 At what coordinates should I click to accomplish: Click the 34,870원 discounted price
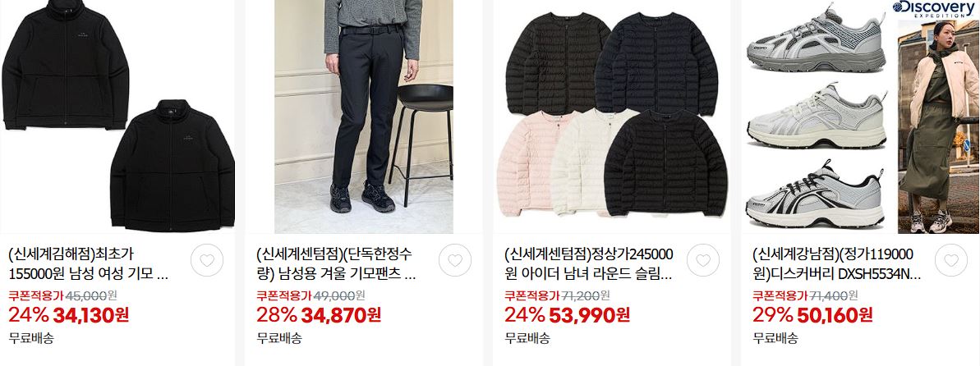pos(341,315)
